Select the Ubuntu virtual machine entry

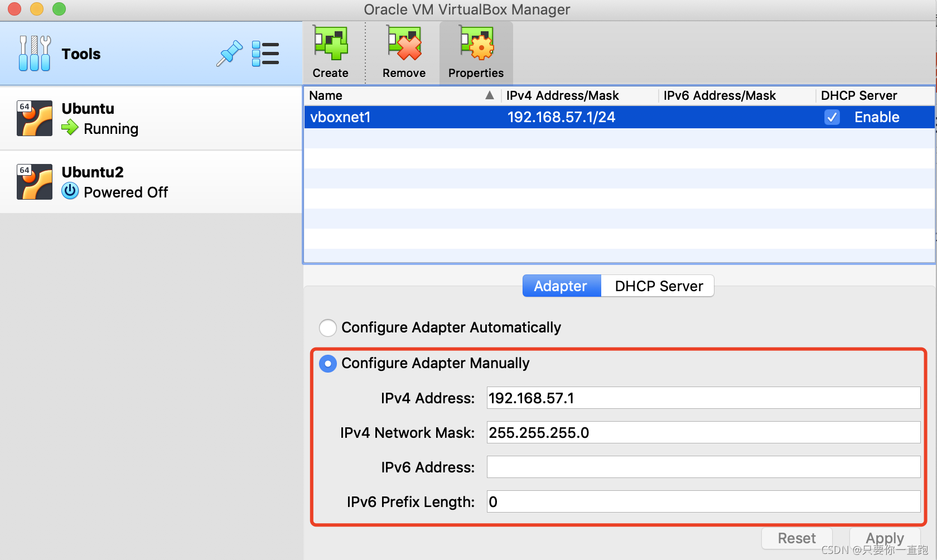click(x=151, y=118)
